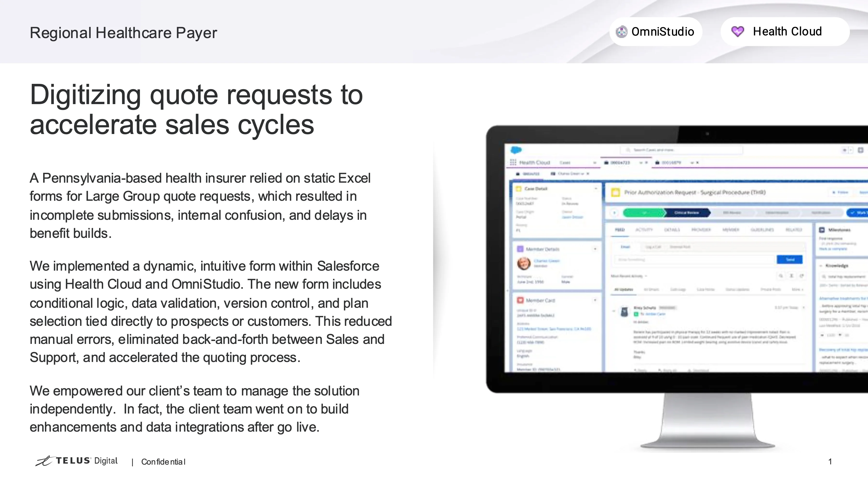This screenshot has height=488, width=868.
Task: Click the red Member Card icon
Action: pos(520,300)
